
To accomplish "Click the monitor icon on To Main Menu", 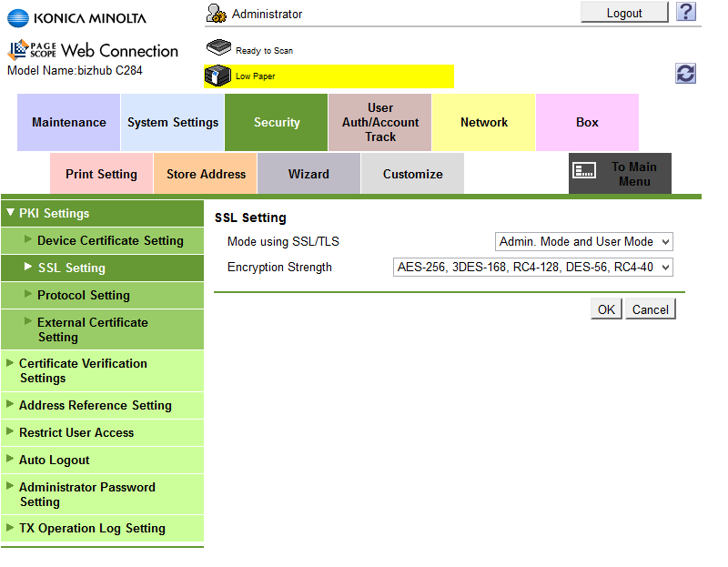I will (x=586, y=169).
